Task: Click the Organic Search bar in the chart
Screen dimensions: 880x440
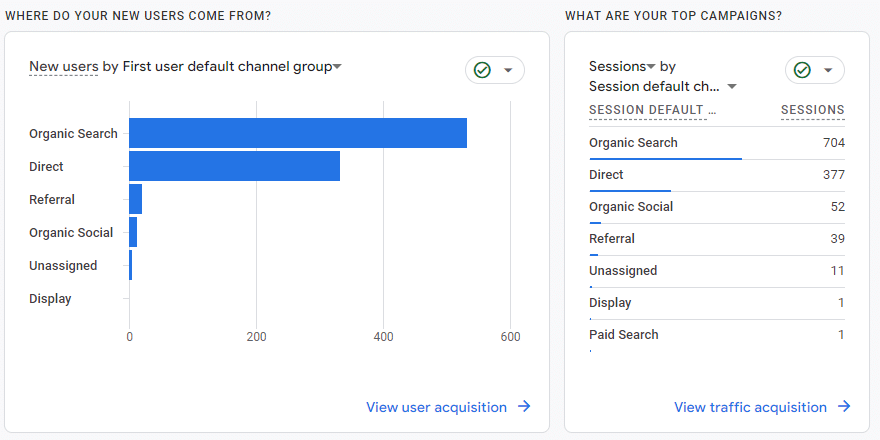Action: coord(298,133)
